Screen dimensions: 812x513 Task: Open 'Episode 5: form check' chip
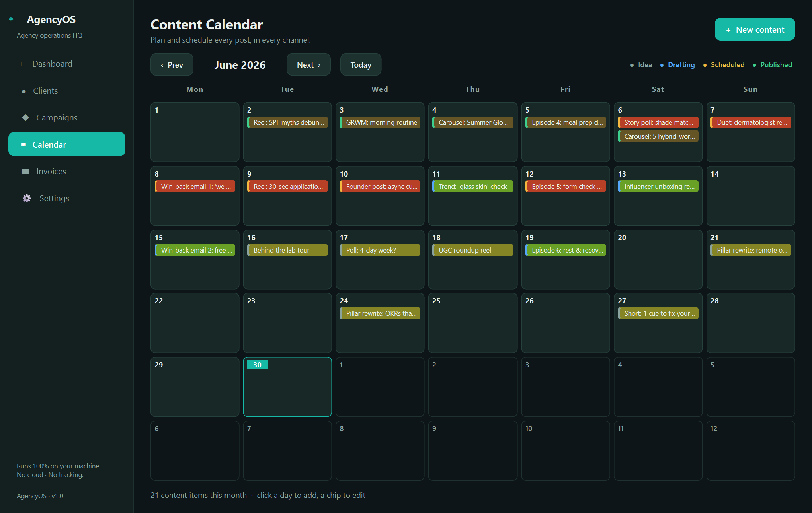(566, 187)
